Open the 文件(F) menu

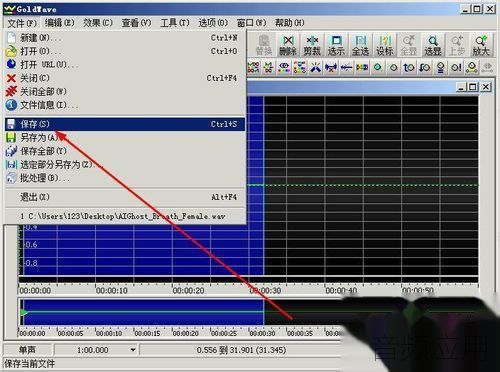pos(22,23)
